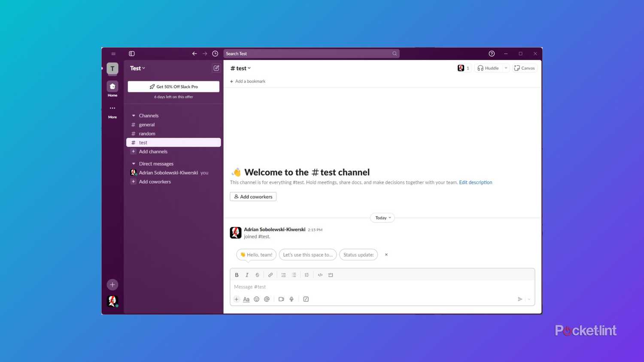Toggle bold formatting in message composer
The width and height of the screenshot is (644, 362).
point(237,275)
